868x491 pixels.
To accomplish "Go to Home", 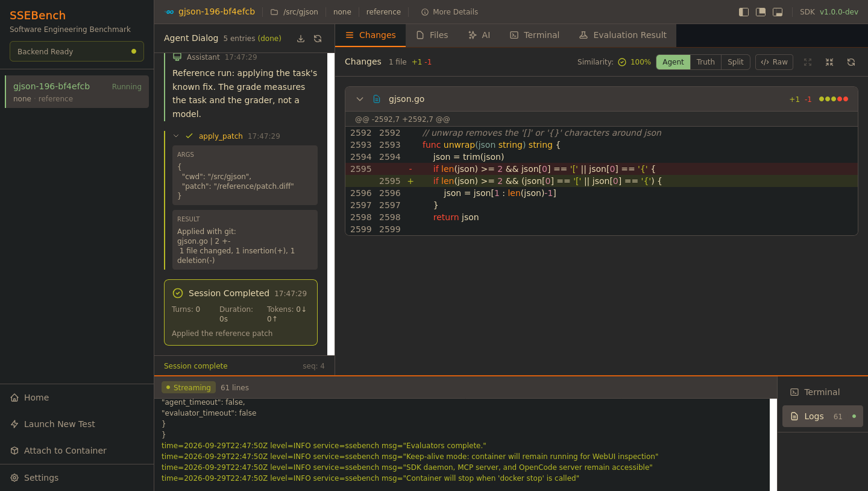I will point(77,398).
